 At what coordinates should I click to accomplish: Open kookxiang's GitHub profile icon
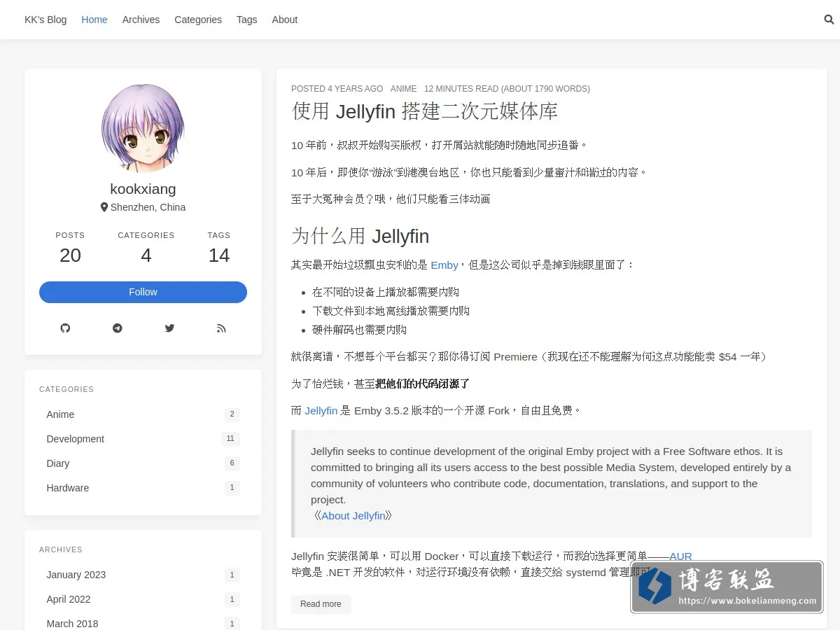(x=65, y=328)
